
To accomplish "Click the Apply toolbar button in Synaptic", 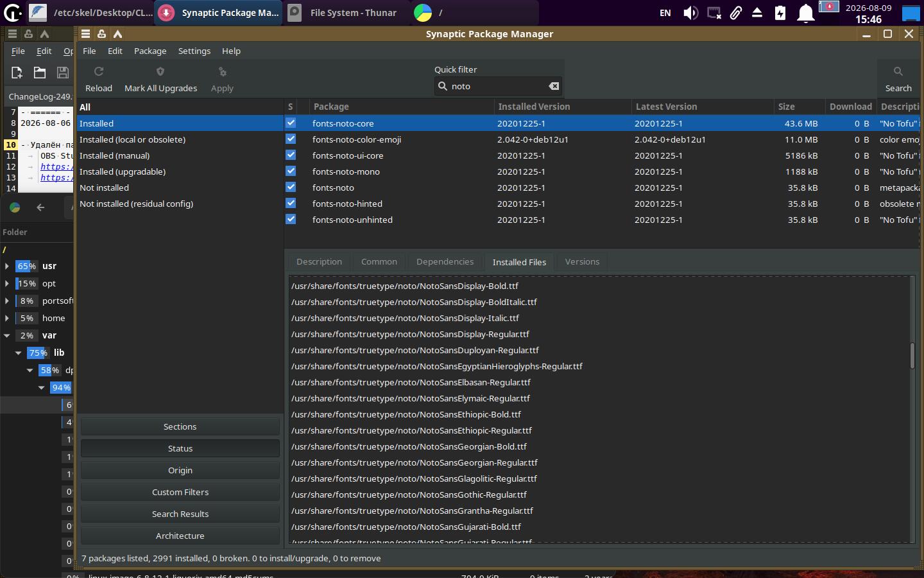I will point(222,80).
